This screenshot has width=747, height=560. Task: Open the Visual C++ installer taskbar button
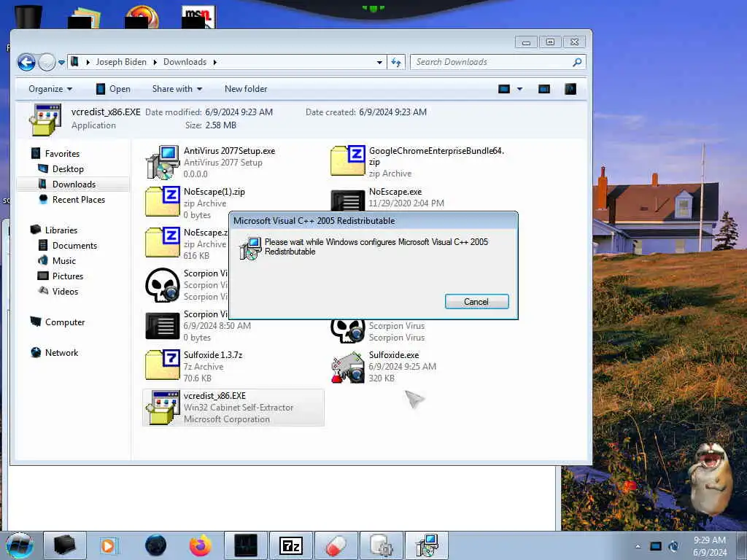tap(426, 545)
